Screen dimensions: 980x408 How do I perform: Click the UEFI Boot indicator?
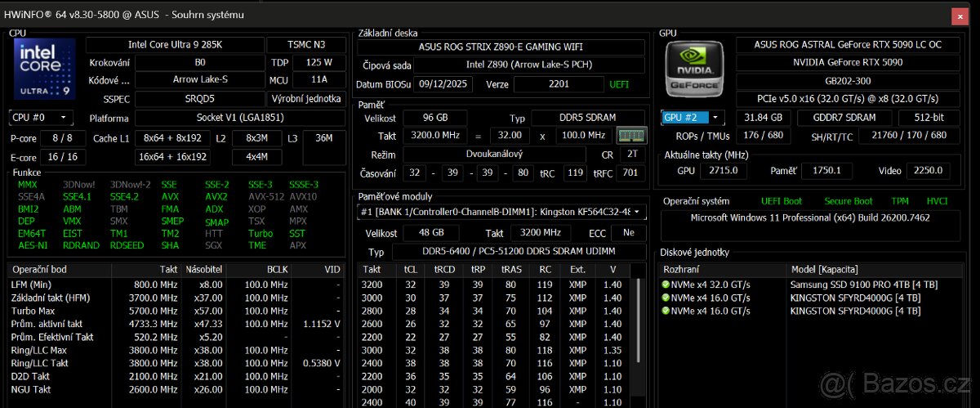click(782, 201)
